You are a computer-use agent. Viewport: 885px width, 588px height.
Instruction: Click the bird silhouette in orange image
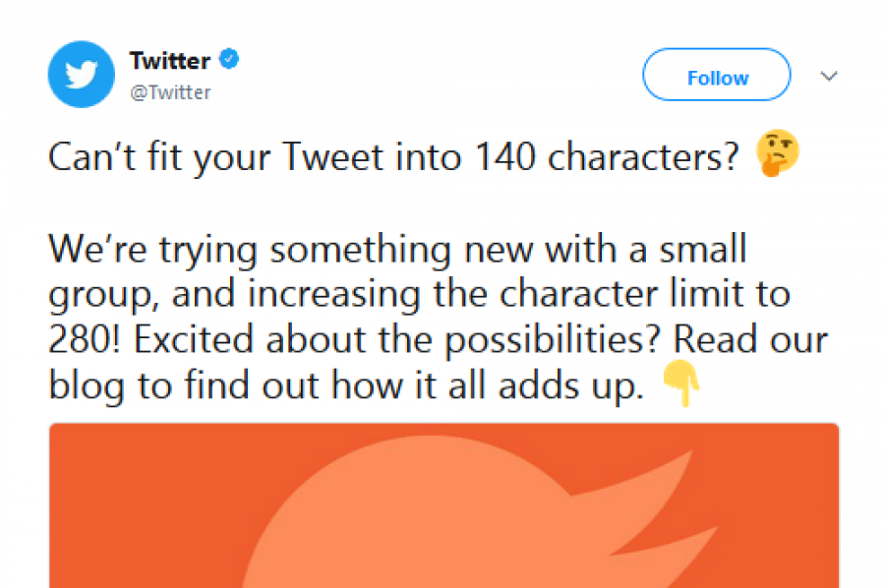480,511
